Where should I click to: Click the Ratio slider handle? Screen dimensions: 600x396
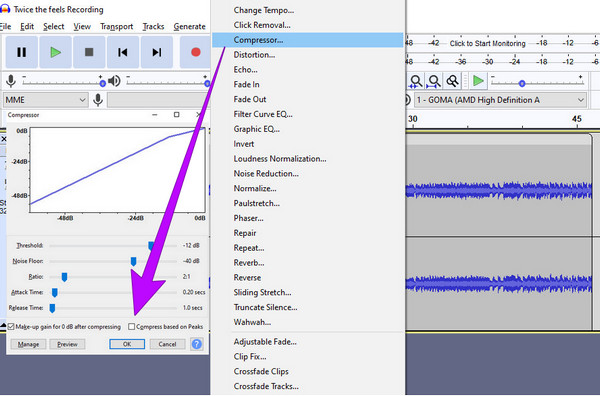pyautogui.click(x=64, y=277)
